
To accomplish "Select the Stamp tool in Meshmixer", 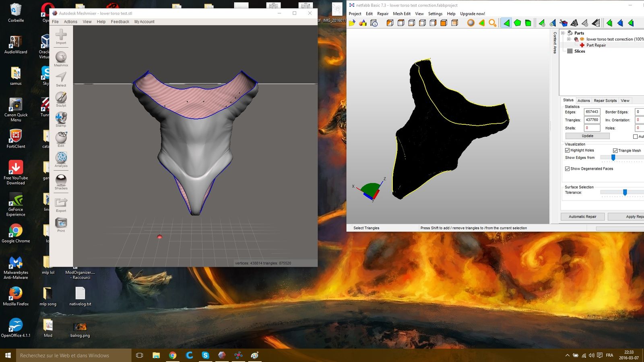I will coord(61,119).
